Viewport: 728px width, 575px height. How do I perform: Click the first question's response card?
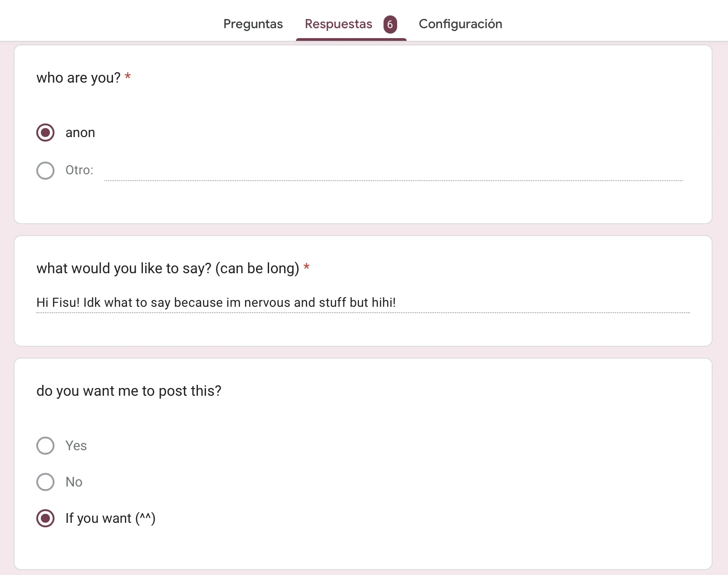click(363, 132)
